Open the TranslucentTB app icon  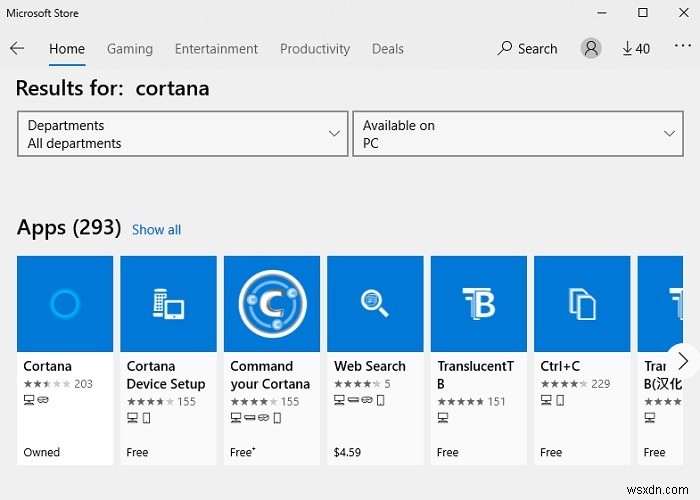click(479, 304)
